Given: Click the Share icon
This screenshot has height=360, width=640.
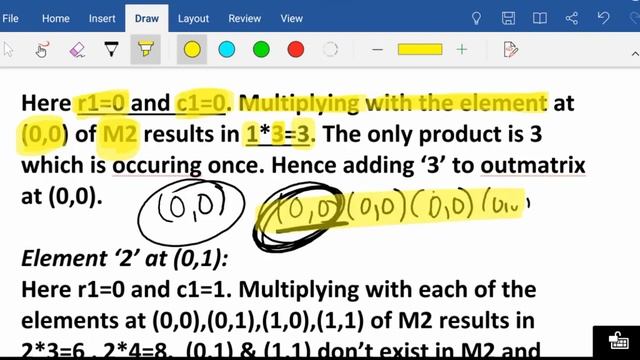Looking at the screenshot, I should pyautogui.click(x=572, y=18).
